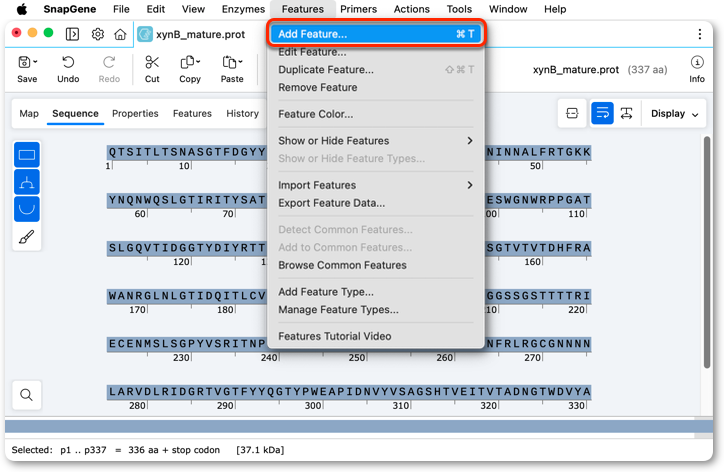
Task: Open the Actions menu
Action: click(x=411, y=9)
